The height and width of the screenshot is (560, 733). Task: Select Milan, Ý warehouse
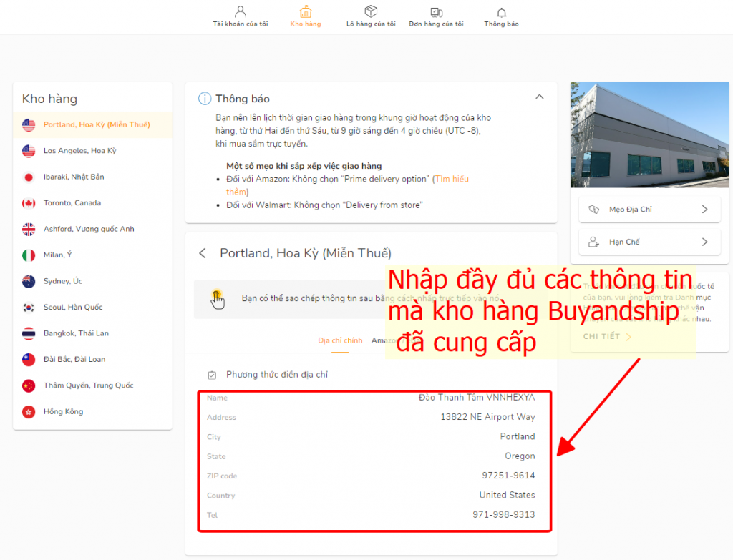click(x=92, y=255)
